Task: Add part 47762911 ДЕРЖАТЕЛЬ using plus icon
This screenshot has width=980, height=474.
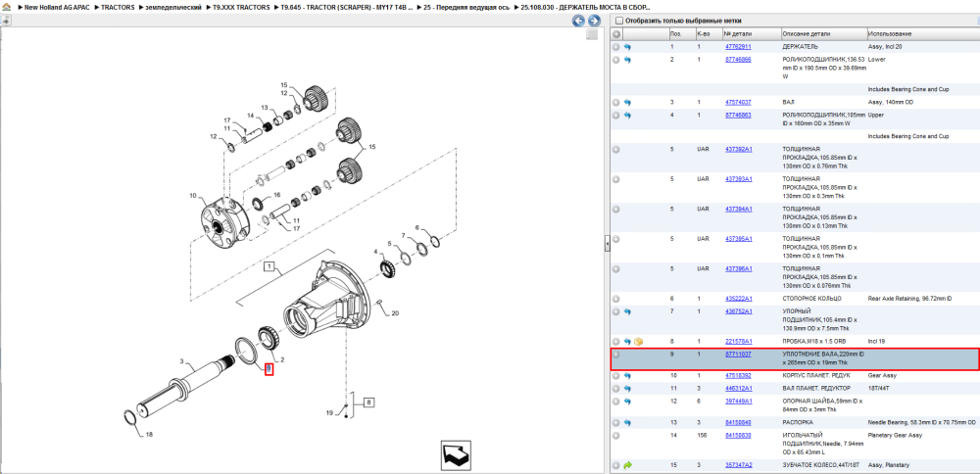Action: 616,47
